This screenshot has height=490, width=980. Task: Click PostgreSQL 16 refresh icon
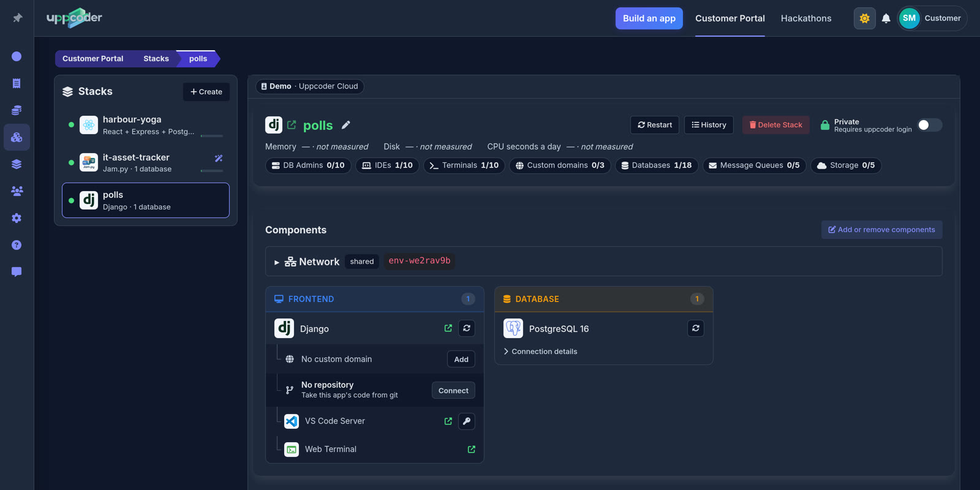point(696,328)
